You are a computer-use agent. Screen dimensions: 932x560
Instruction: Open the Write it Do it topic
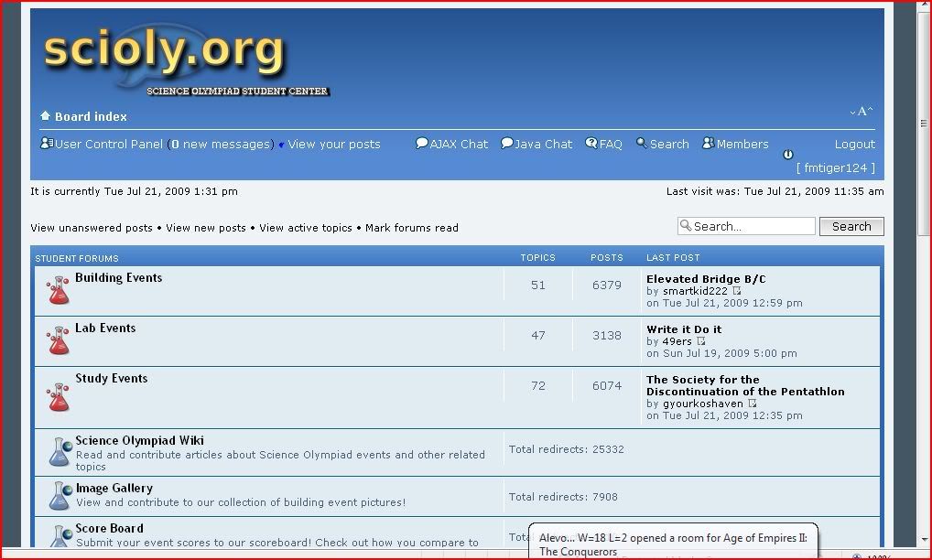684,329
